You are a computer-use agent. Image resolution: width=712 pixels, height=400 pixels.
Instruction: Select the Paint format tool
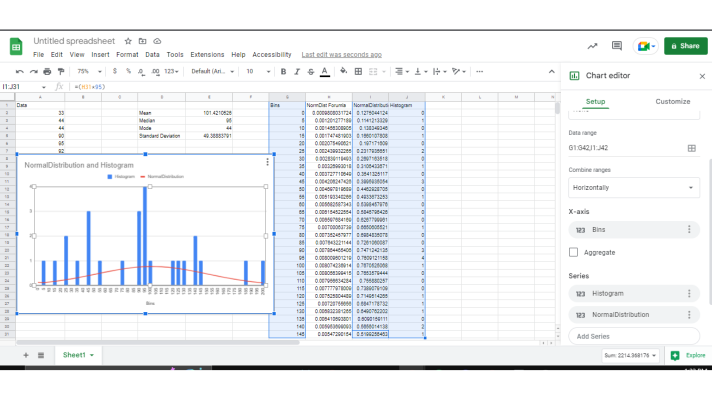click(61, 72)
